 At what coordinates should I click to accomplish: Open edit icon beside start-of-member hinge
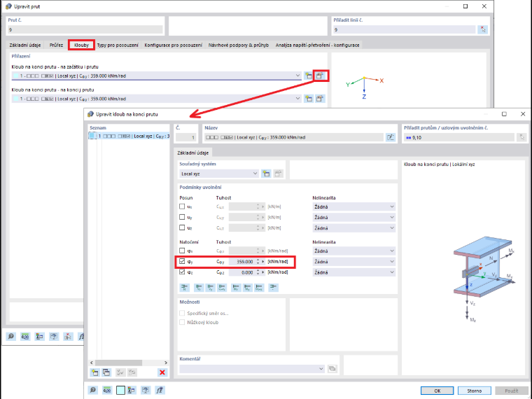pos(320,76)
